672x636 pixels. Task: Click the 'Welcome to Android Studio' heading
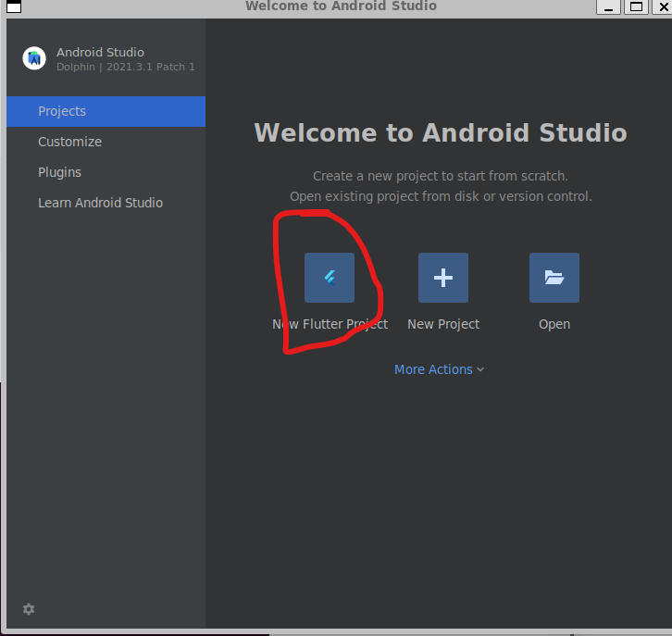click(x=441, y=132)
